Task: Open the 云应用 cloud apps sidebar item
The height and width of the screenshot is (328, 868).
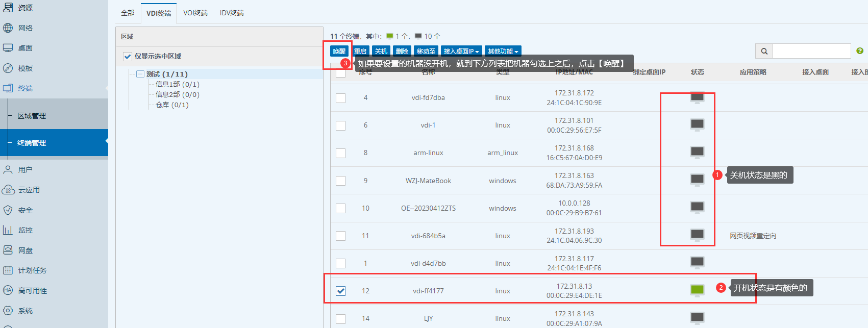Action: click(x=29, y=190)
